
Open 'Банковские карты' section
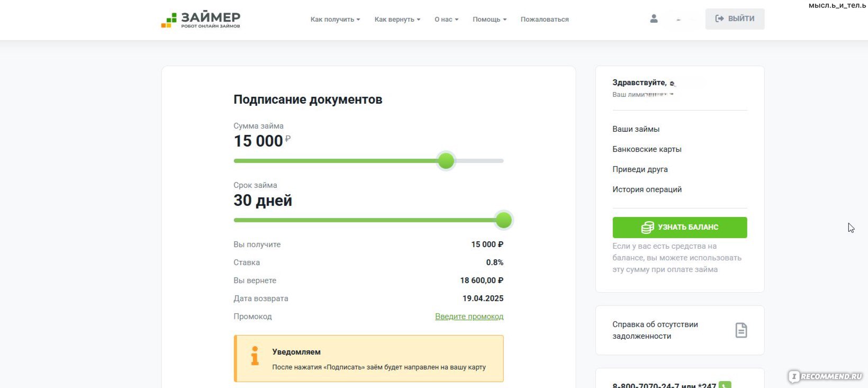tap(647, 149)
